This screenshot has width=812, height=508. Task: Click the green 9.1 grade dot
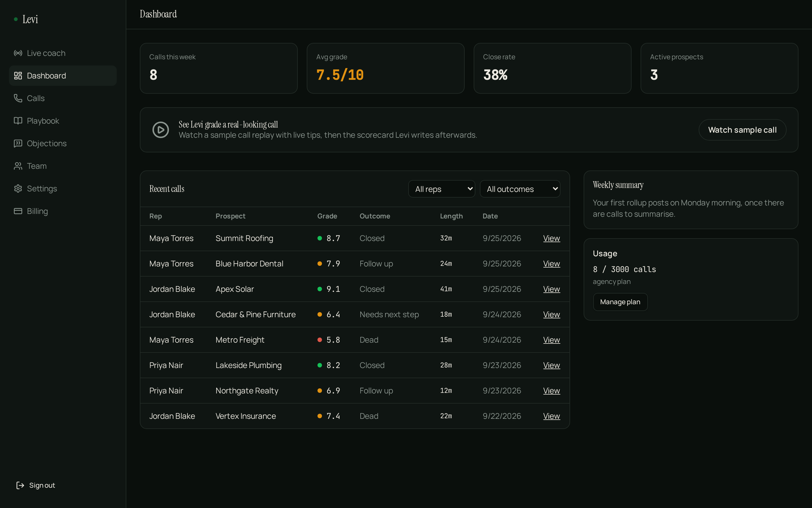coord(320,289)
